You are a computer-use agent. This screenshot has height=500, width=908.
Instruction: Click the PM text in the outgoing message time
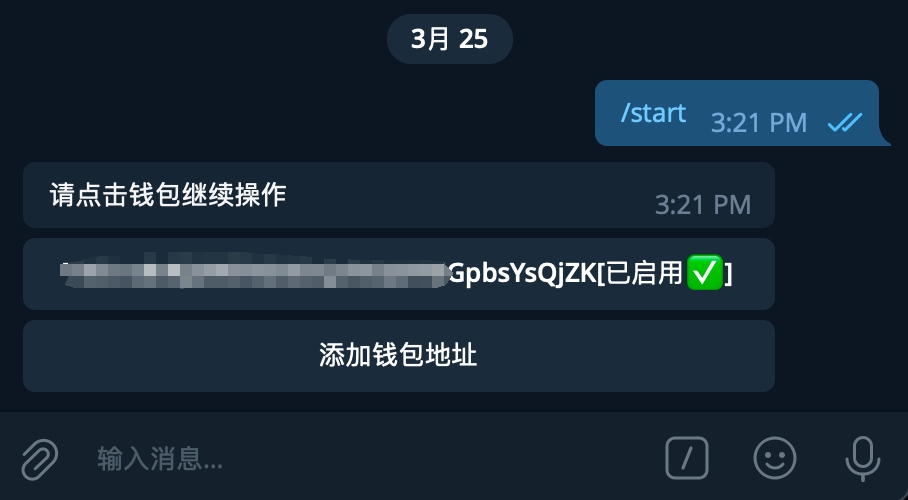788,122
